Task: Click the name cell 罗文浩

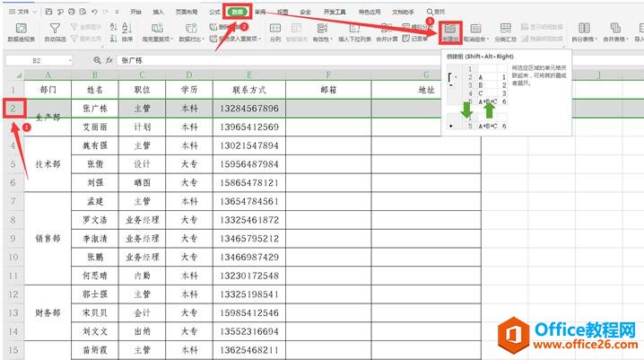Action: pyautogui.click(x=95, y=220)
